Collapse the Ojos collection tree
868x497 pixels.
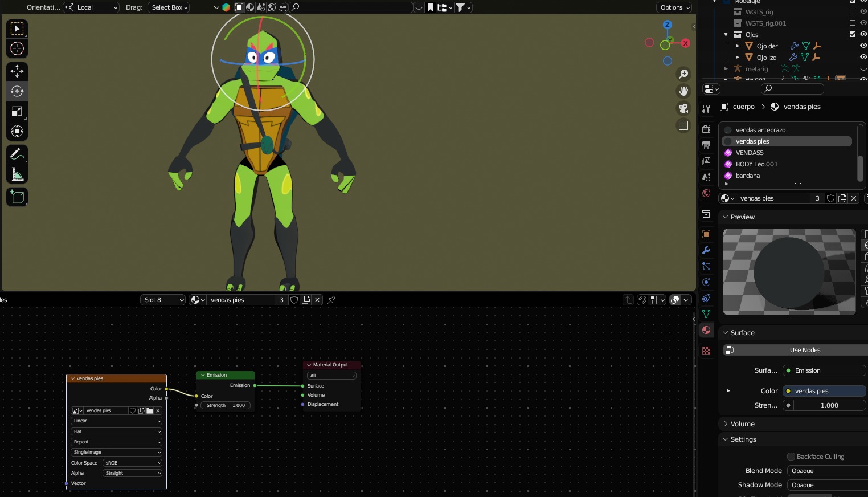(726, 35)
